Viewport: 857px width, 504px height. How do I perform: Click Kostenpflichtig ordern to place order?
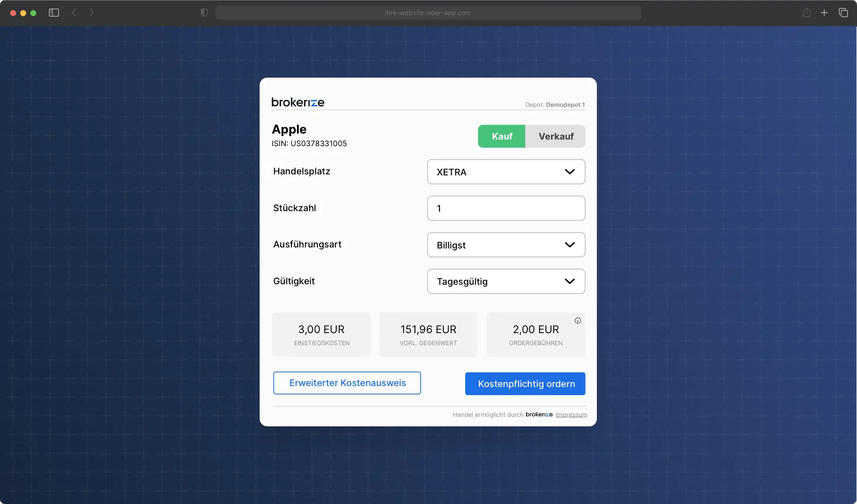click(525, 384)
